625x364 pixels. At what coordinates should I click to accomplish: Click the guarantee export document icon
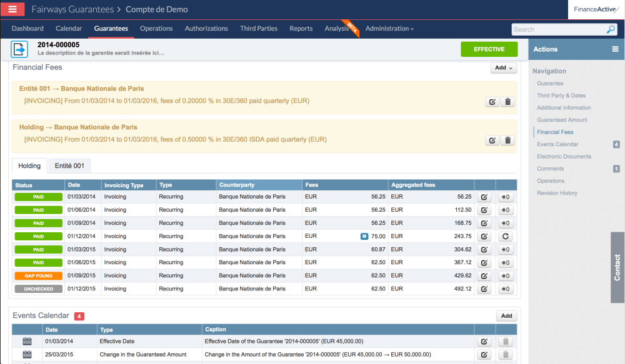click(19, 49)
